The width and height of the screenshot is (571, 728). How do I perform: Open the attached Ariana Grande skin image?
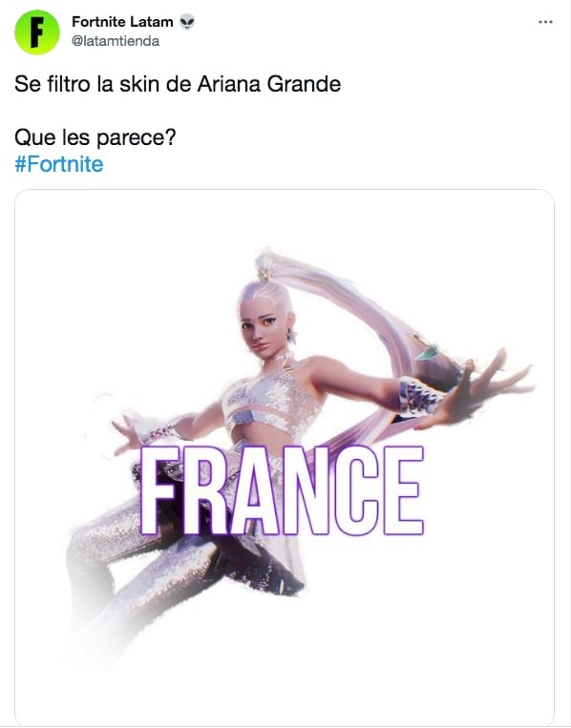pos(285,457)
